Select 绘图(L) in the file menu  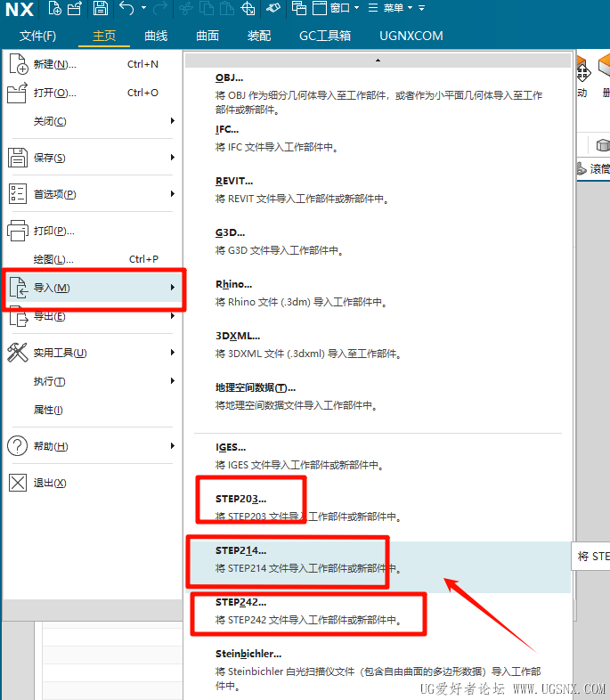click(93, 259)
